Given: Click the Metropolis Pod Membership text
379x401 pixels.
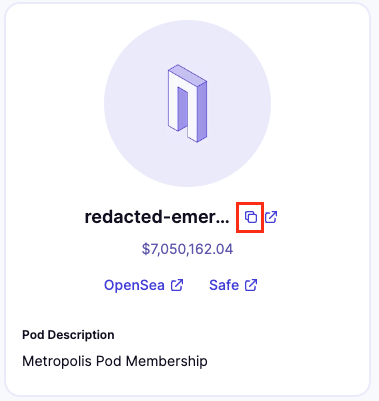Looking at the screenshot, I should tap(115, 361).
